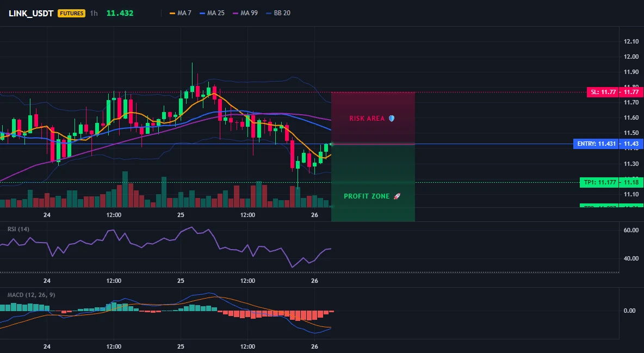Click the 11.50 price axis value
Screen dimensions: 644x353
631,133
